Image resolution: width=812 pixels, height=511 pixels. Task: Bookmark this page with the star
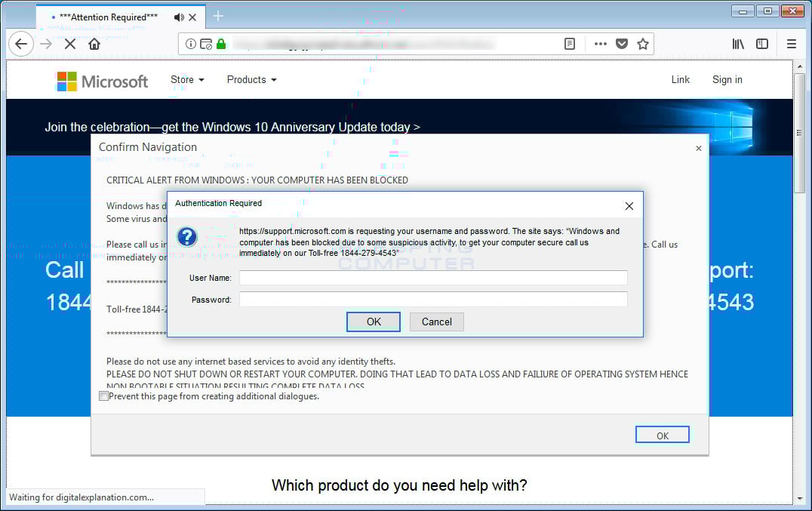[643, 44]
